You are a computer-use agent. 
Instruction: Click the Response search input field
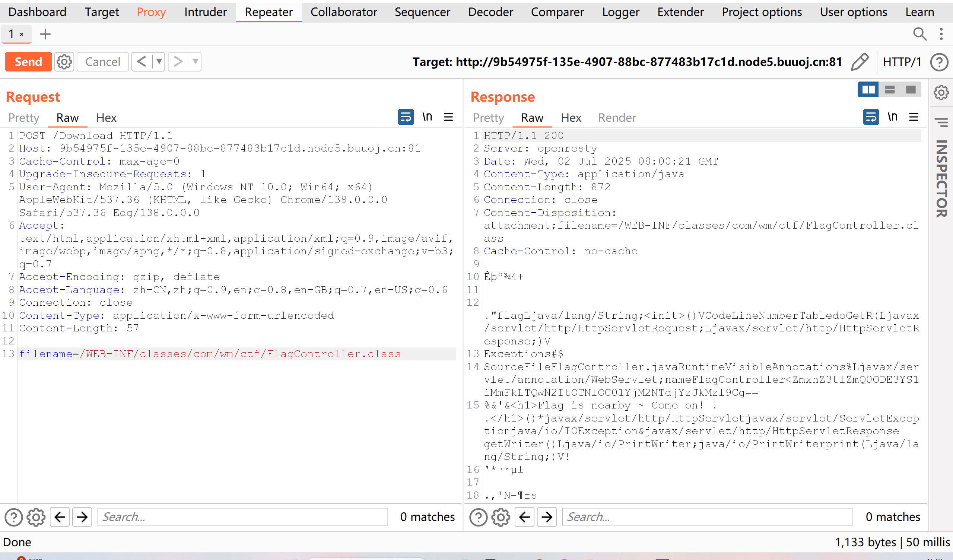coord(707,517)
